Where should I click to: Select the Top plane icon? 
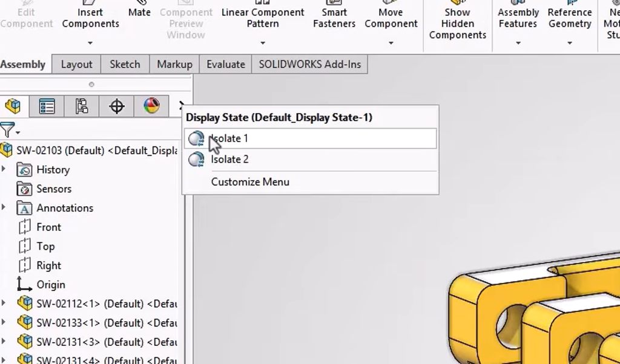[x=24, y=246]
